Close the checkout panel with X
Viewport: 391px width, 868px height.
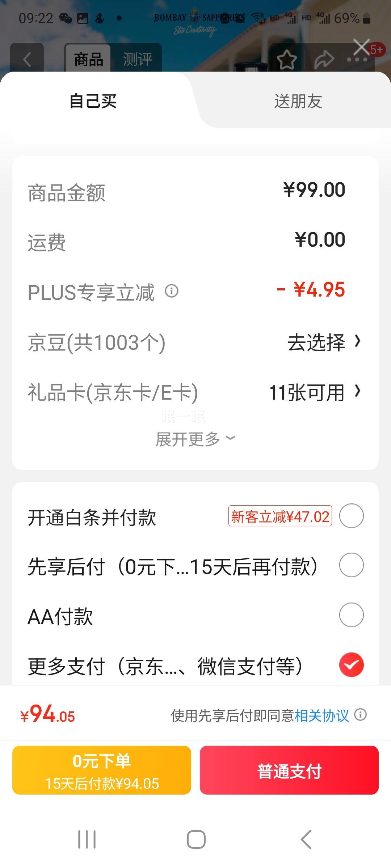[361, 47]
